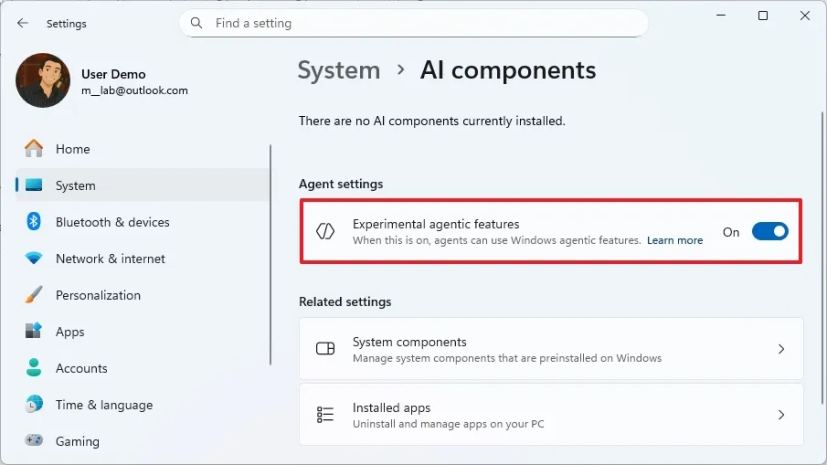827x465 pixels.
Task: Click the Accounts person icon
Action: pos(34,368)
